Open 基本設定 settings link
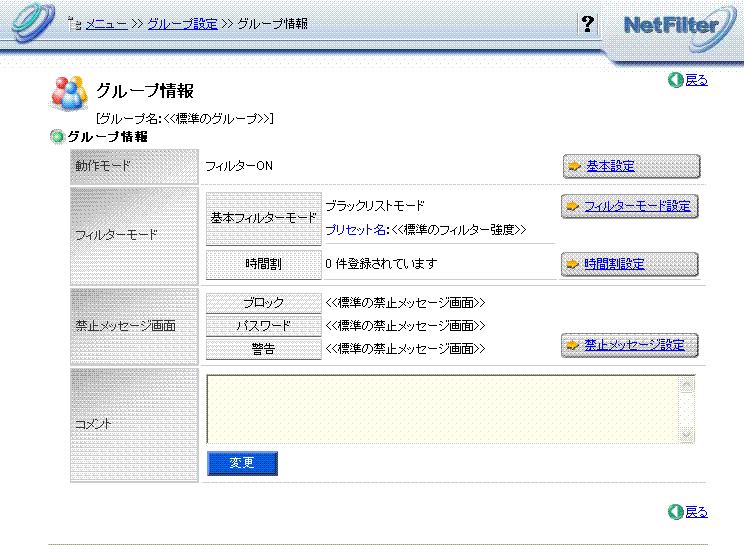Viewport: 744px width, 558px height. point(610,166)
